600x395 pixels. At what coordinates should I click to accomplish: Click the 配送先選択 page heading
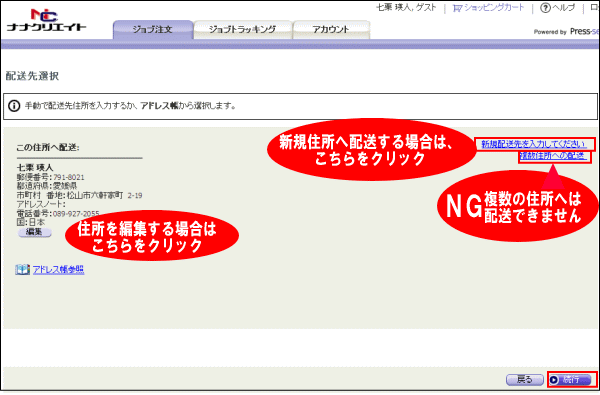pyautogui.click(x=32, y=76)
